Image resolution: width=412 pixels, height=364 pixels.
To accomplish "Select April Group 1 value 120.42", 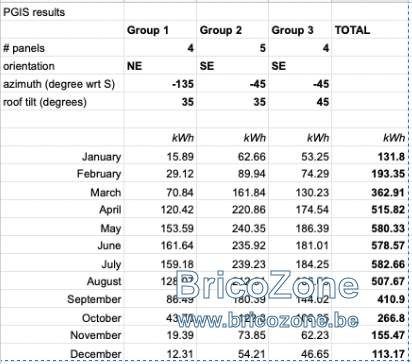I will coord(160,210).
